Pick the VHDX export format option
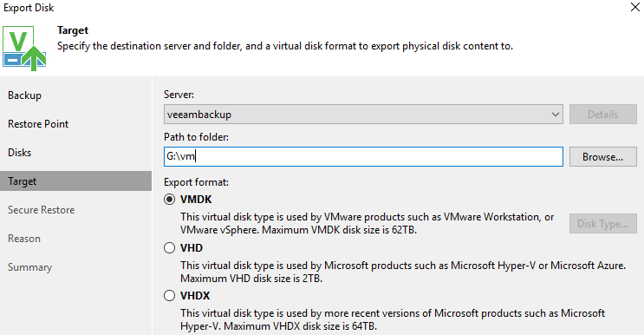This screenshot has height=335, width=644. (169, 296)
